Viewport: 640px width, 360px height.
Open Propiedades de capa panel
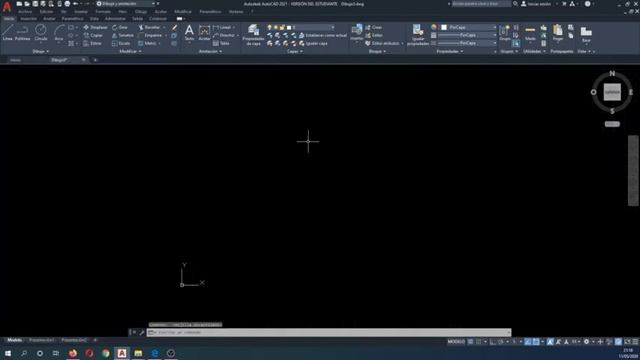point(253,35)
